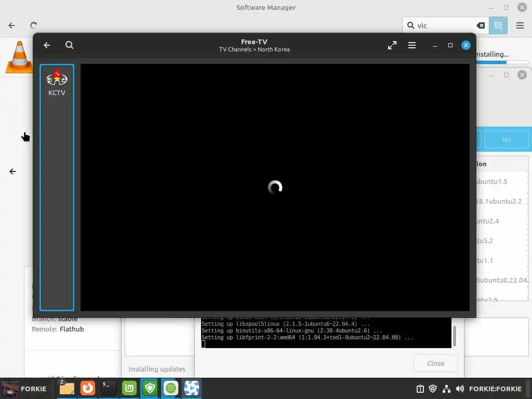This screenshot has height=399, width=532.
Task: Maximize the Free-TV window
Action: (x=450, y=45)
